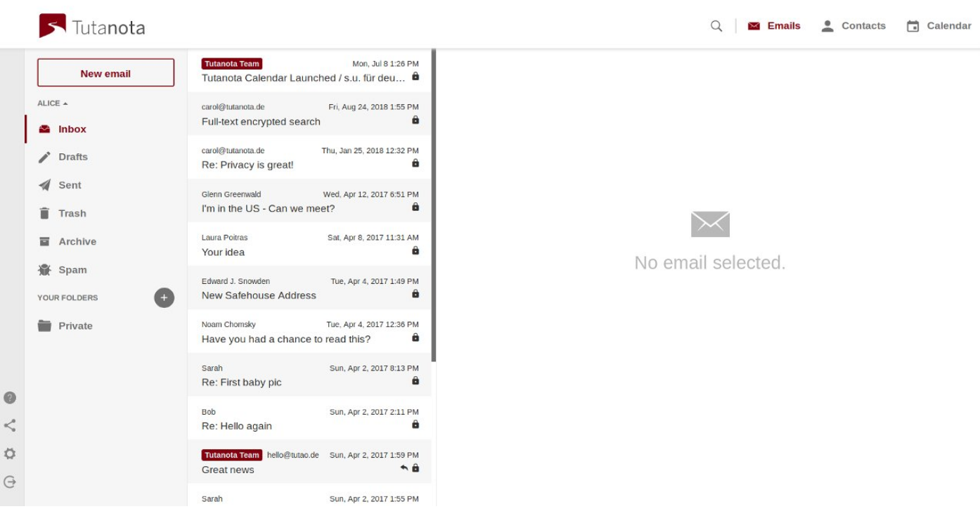Click the Spam bug icon
Viewport: 980px width, 509px height.
45,270
